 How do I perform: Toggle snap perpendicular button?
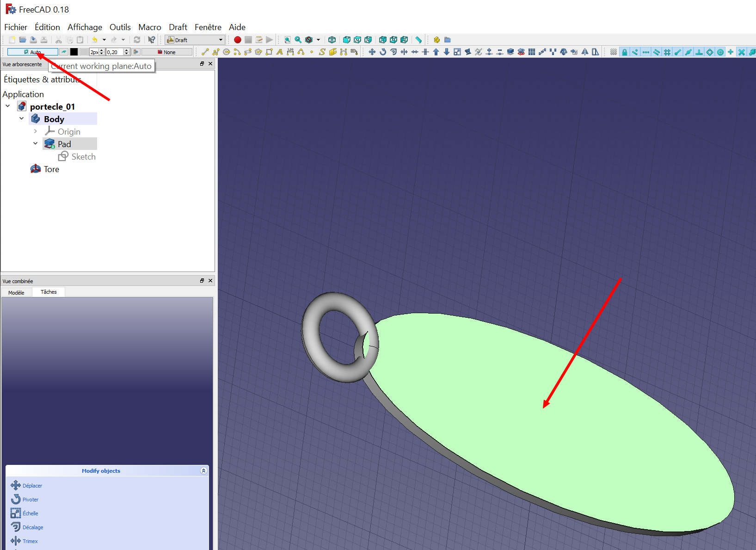[699, 52]
